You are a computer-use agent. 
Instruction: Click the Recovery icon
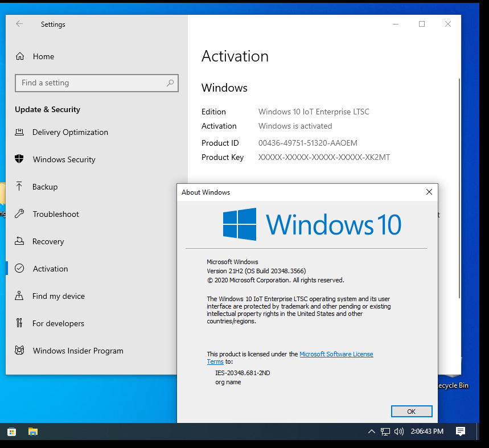pos(19,241)
